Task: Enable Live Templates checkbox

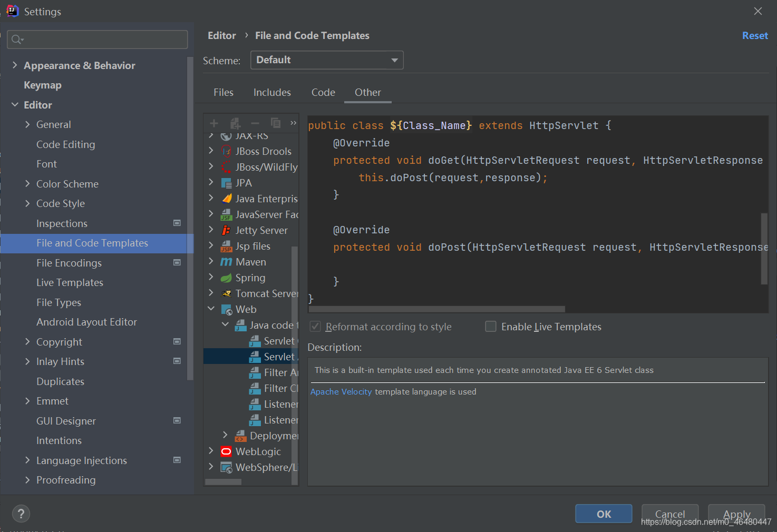Action: [491, 327]
